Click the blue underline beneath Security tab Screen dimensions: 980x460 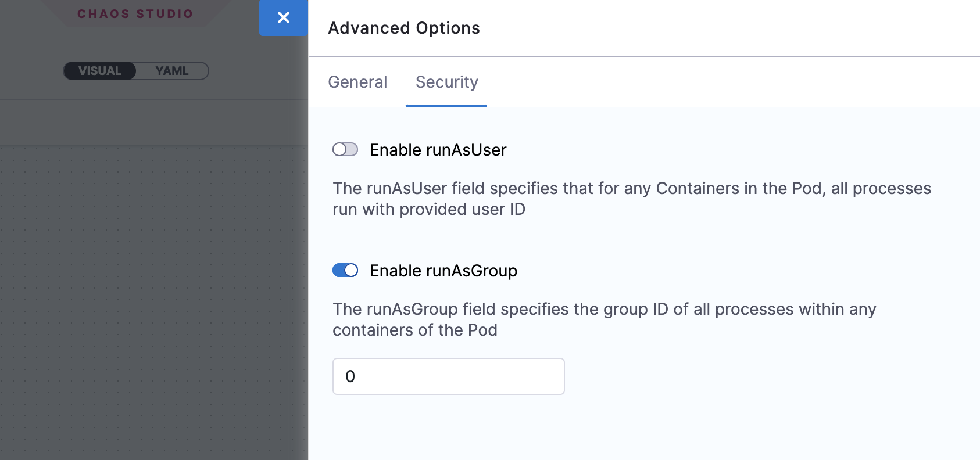[x=446, y=106]
